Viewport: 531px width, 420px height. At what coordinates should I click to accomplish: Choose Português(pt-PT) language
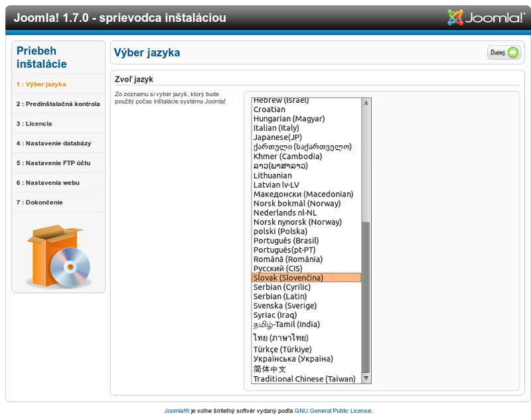(307, 250)
